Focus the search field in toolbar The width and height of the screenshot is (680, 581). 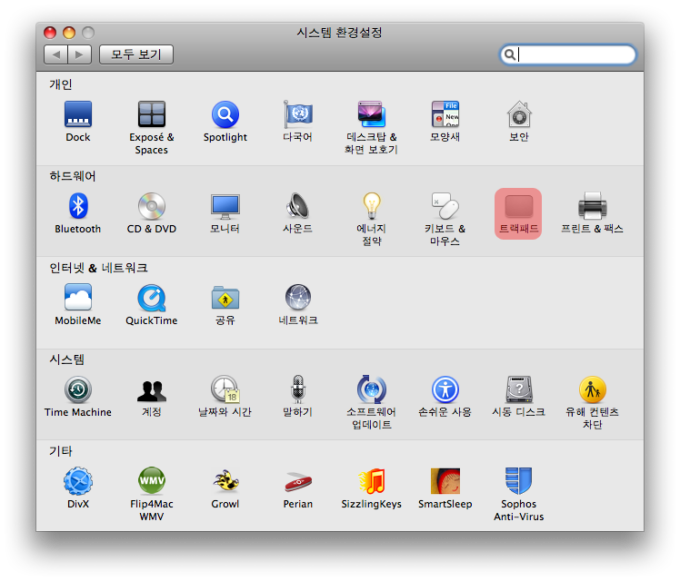click(x=568, y=55)
